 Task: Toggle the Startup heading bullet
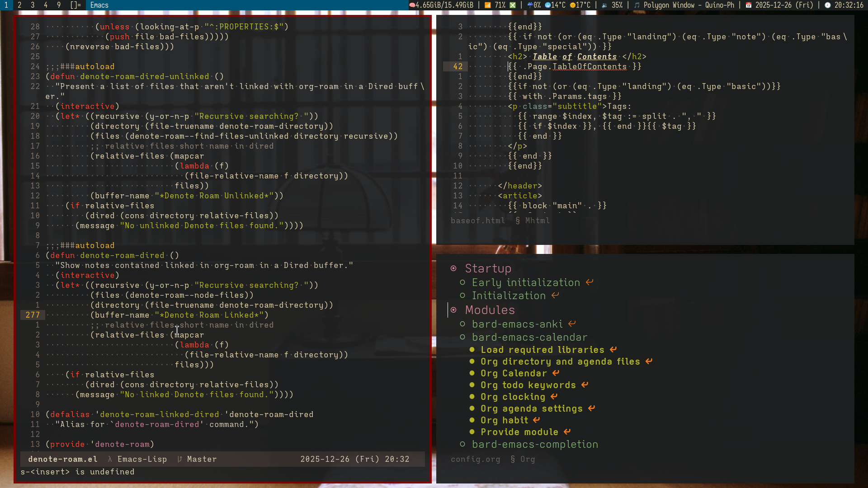coord(453,268)
